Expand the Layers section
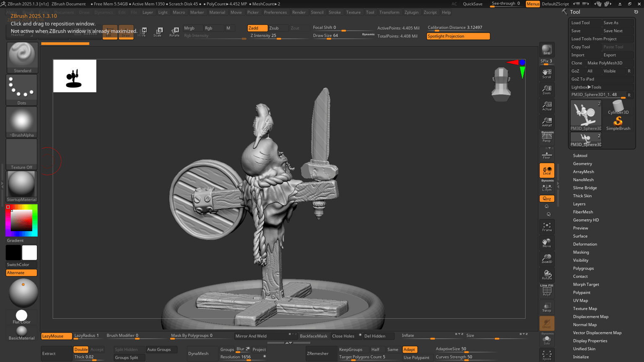Screen dimensions: 644x362 click(579, 204)
